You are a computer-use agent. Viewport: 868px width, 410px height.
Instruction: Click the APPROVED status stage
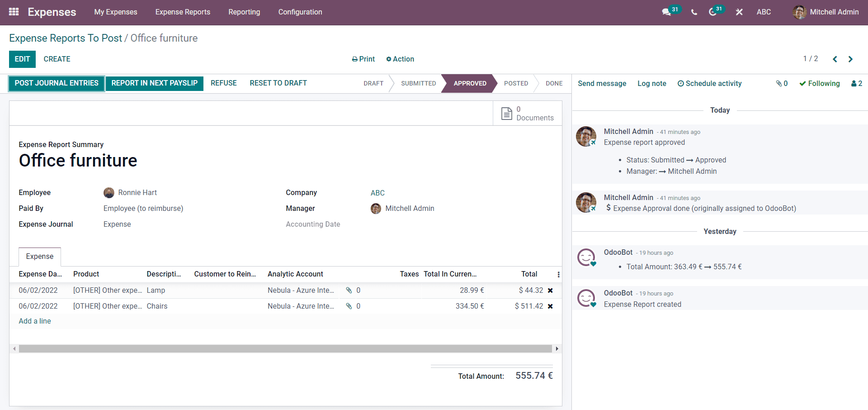(470, 84)
